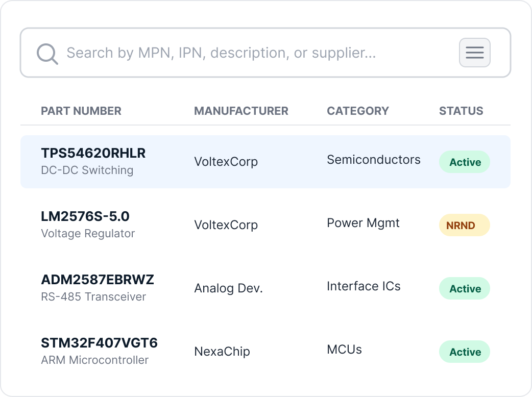Click the magnifying glass search icon

(47, 53)
